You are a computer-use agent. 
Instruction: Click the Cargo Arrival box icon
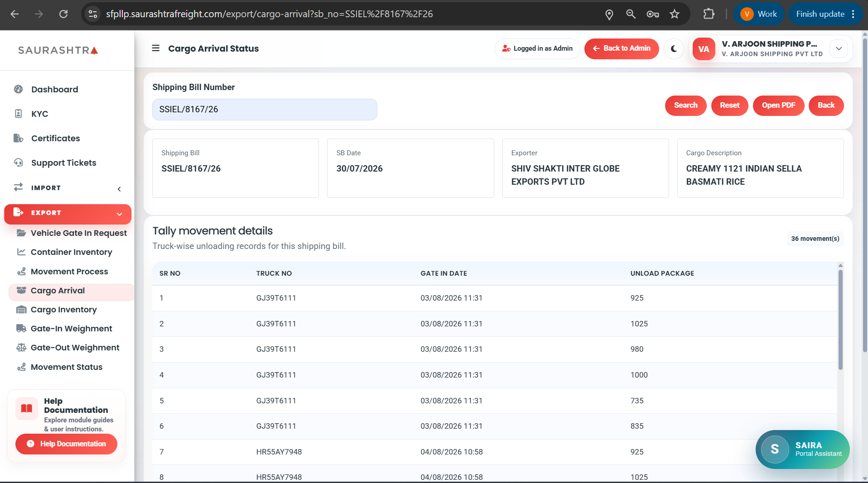click(21, 290)
